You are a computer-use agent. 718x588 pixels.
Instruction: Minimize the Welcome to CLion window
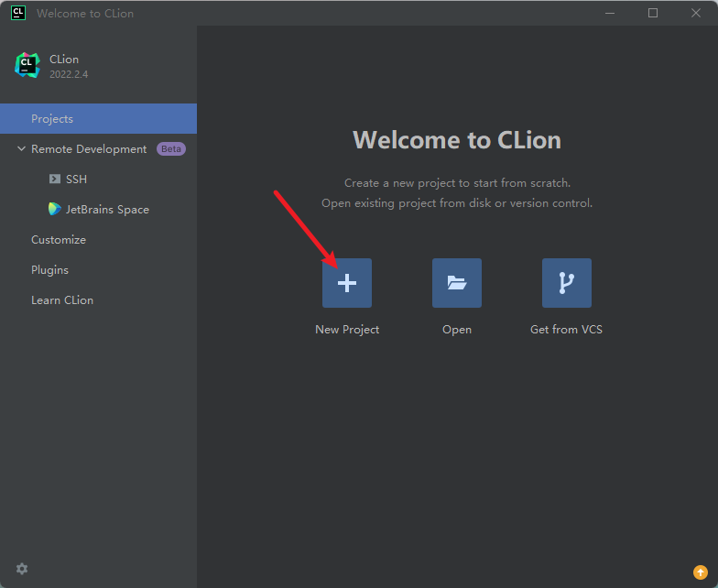610,13
